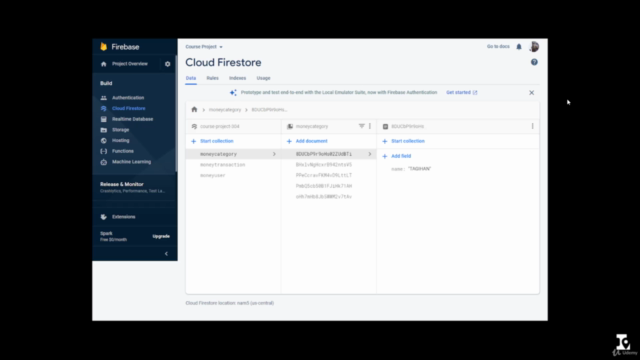Open notifications bell icon

(x=519, y=47)
